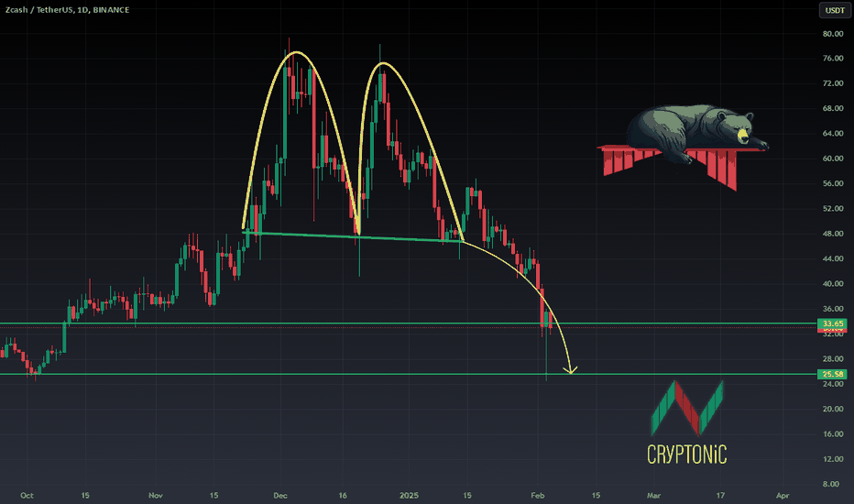This screenshot has height=504, width=854.
Task: Click the Nov date label on time axis
Action: click(x=156, y=496)
